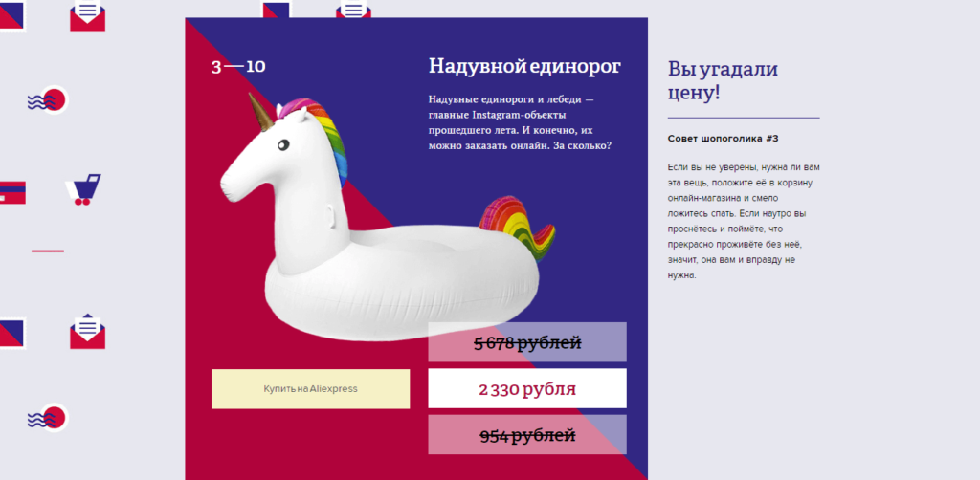Click the "Совет шопоголика #3" subtitle
980x480 pixels.
724,139
